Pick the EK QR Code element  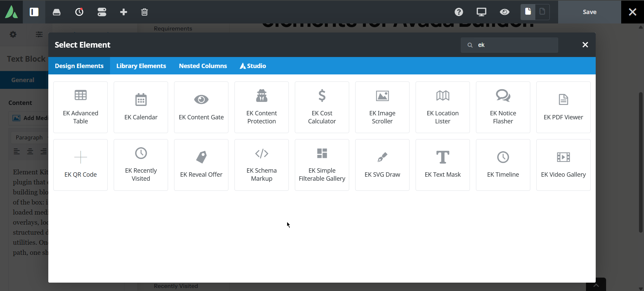pos(80,165)
